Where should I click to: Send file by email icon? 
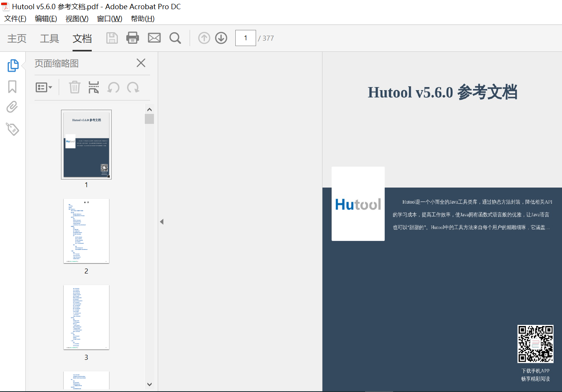154,38
